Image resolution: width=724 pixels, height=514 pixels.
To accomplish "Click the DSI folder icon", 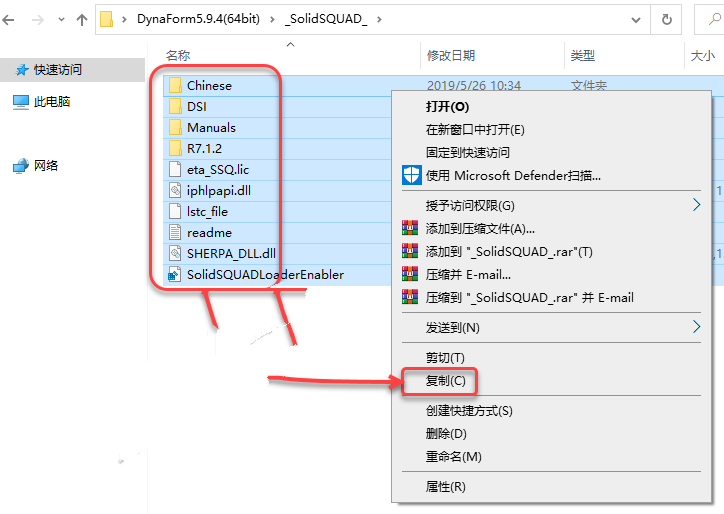I will [175, 106].
